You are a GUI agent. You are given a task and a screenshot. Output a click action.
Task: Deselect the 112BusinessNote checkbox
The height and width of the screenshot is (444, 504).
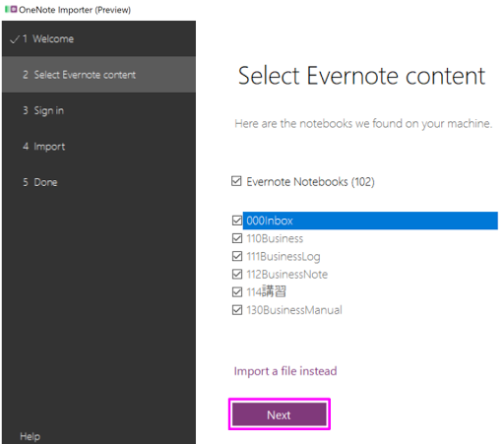[x=237, y=274]
